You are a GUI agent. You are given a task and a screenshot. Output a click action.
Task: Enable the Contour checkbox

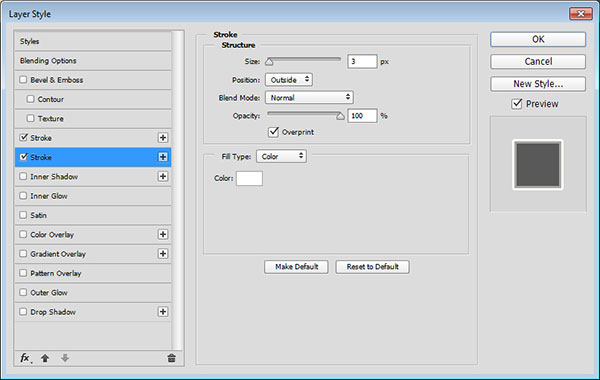pyautogui.click(x=31, y=99)
